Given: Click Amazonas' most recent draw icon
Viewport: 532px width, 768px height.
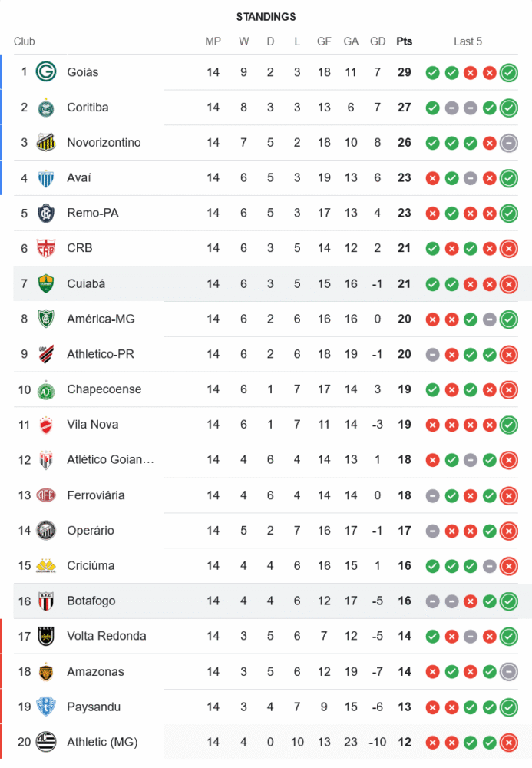Looking at the screenshot, I should click(508, 672).
